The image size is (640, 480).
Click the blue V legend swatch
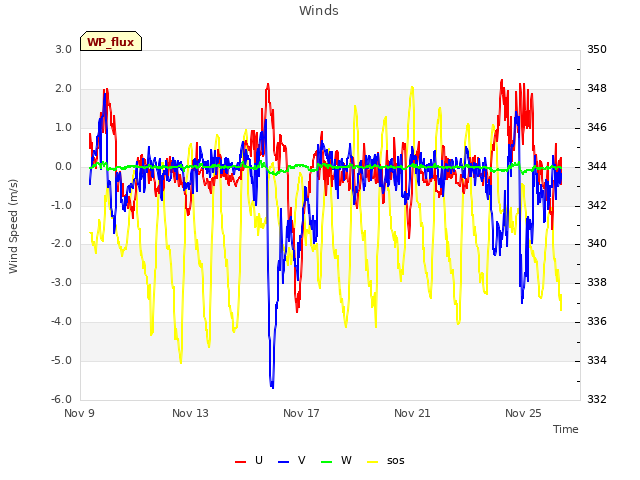tap(283, 462)
